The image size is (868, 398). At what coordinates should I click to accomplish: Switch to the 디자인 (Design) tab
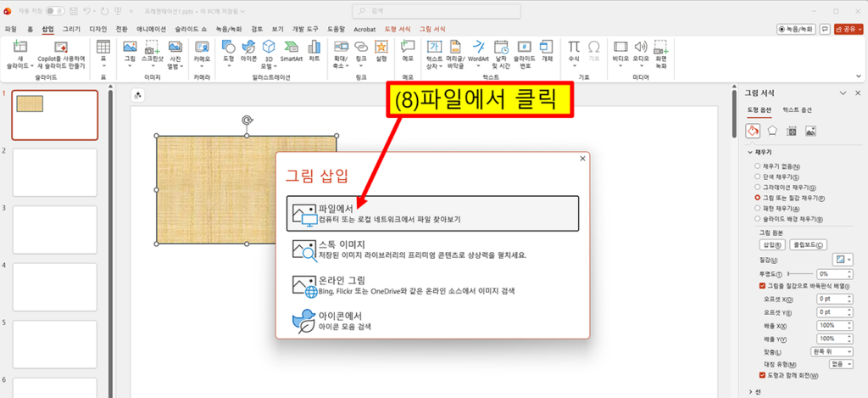pos(98,29)
